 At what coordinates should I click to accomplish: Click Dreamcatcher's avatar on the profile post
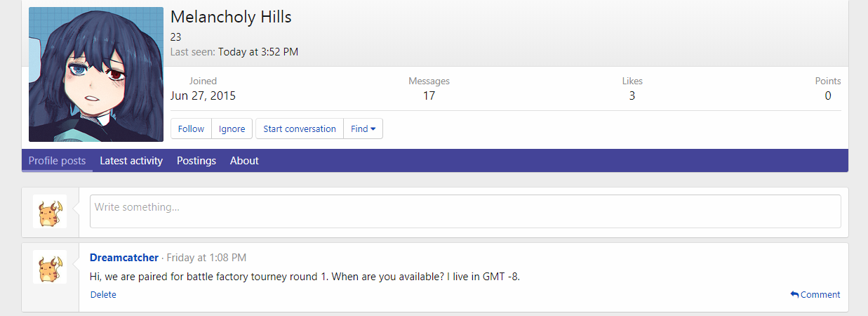[50, 267]
